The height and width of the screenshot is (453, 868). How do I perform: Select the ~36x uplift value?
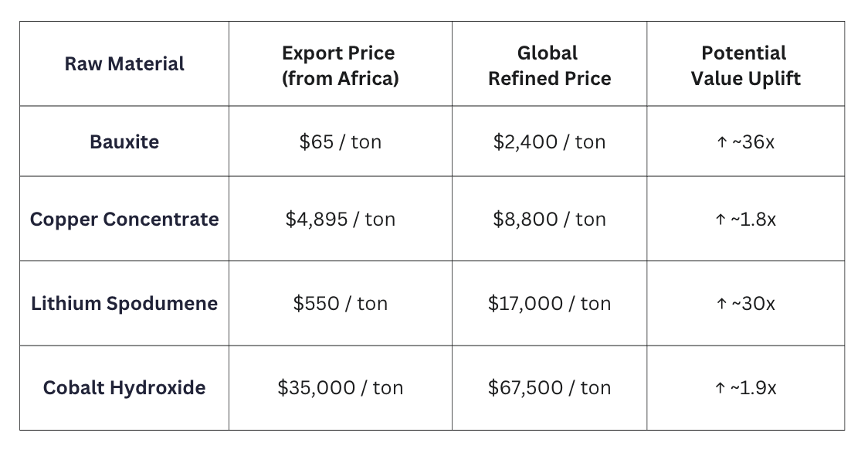745,142
